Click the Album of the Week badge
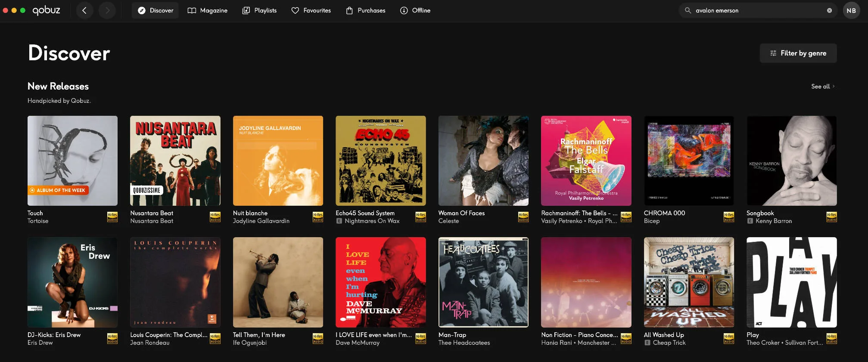The height and width of the screenshot is (362, 868). tap(58, 190)
